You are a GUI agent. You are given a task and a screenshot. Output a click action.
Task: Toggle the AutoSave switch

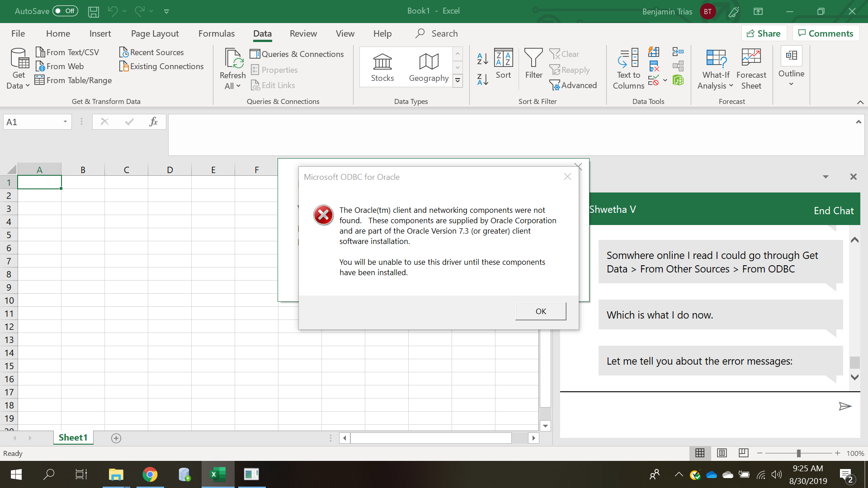pos(65,11)
